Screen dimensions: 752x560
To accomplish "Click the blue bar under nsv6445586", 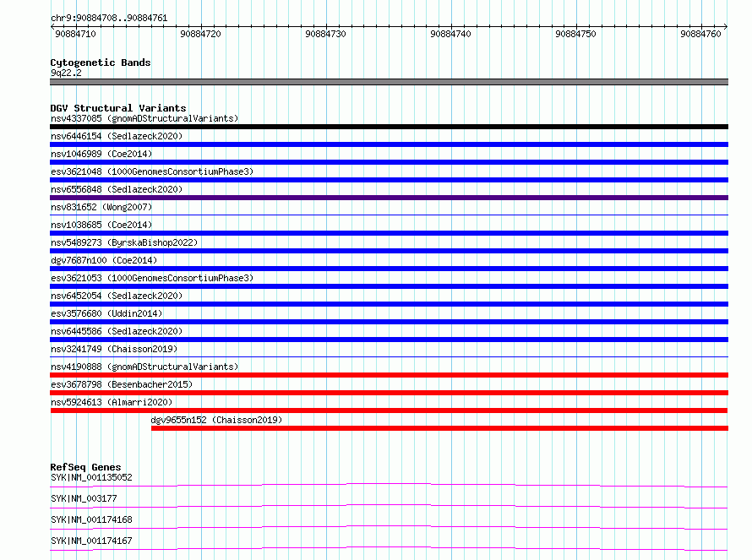I will click(x=389, y=340).
